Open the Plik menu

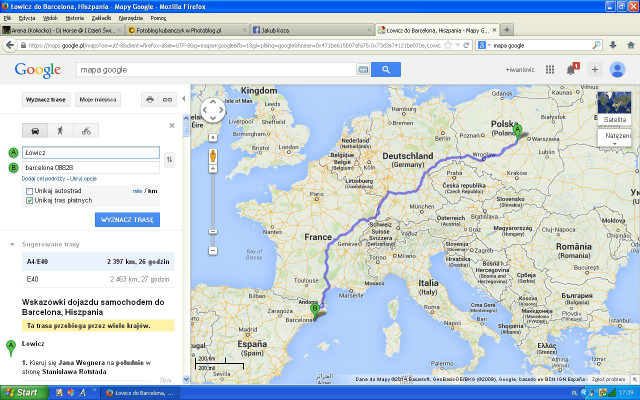coord(7,18)
